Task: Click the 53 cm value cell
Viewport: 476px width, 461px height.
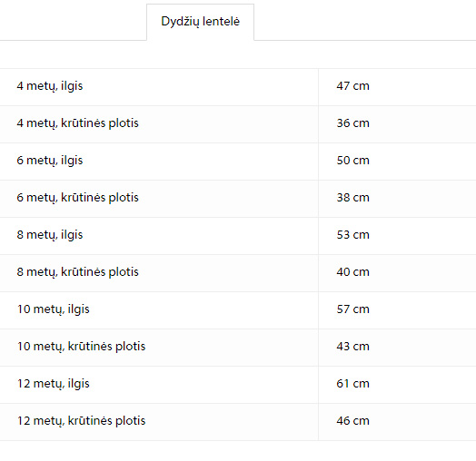Action: point(352,235)
